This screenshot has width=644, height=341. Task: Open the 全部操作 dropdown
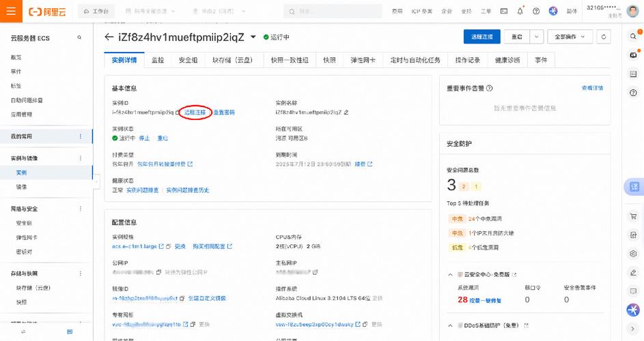tap(570, 37)
